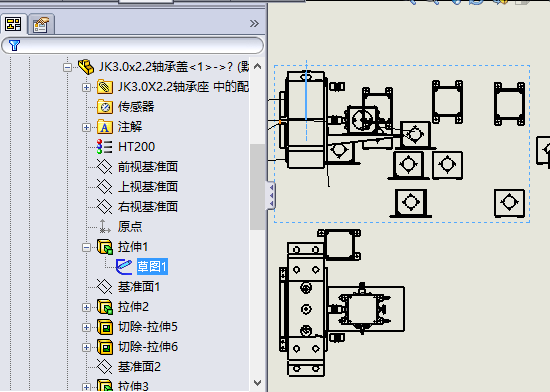Select the 草图1 sketch icon

point(124,267)
